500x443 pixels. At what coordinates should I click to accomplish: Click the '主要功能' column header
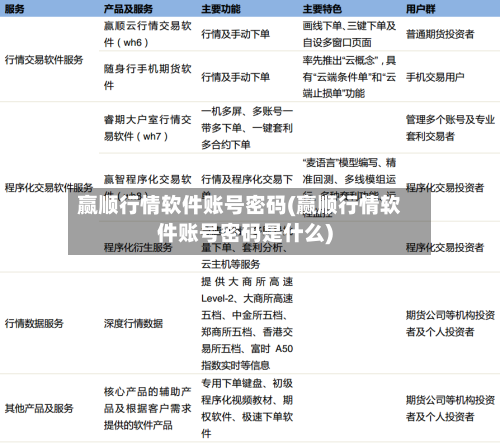pos(221,9)
